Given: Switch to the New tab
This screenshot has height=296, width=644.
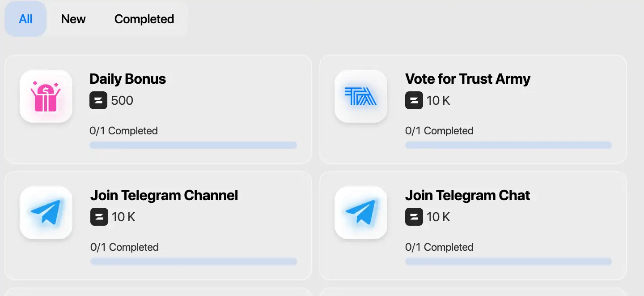Looking at the screenshot, I should [x=73, y=19].
